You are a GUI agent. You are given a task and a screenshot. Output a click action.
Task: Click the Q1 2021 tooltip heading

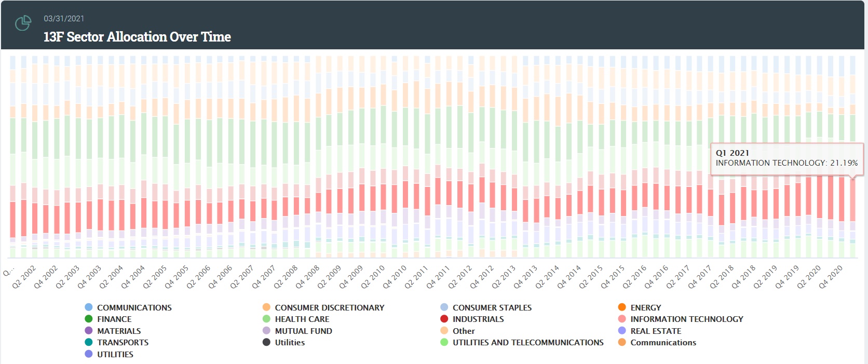(x=733, y=153)
